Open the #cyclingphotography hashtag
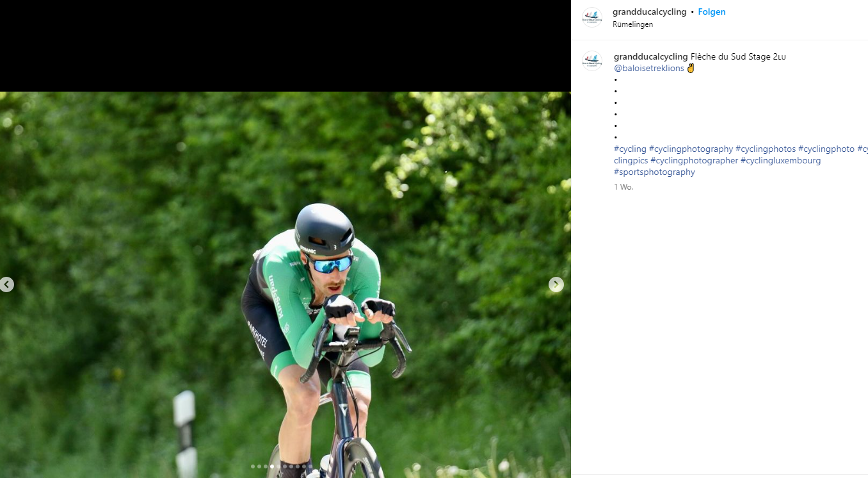Viewport: 868px width, 478px height. pos(691,149)
